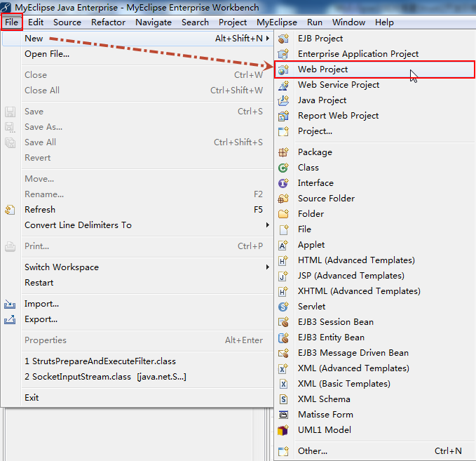The image size is (476, 461).
Task: Click the Package icon
Action: pyautogui.click(x=283, y=152)
